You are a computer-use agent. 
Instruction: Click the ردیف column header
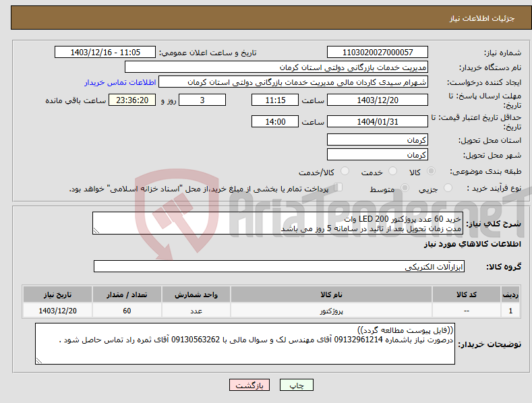pos(510,294)
